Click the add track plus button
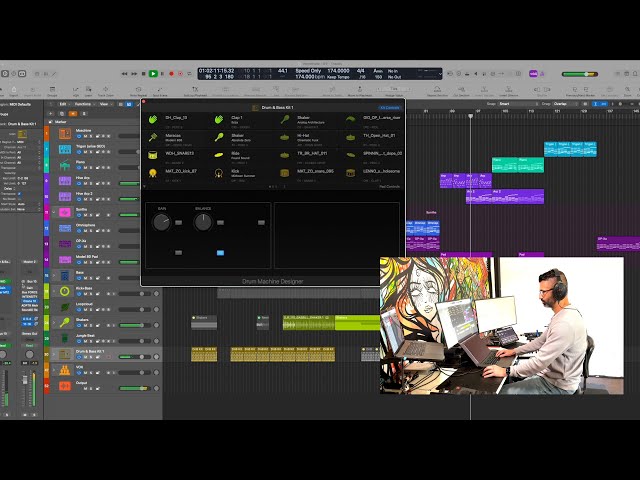Screen dimensions: 640x480 click(x=51, y=113)
